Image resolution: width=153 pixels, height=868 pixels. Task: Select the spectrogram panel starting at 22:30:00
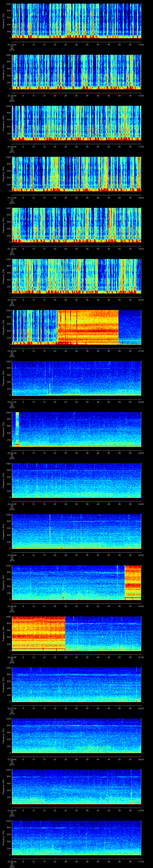tap(77, 837)
